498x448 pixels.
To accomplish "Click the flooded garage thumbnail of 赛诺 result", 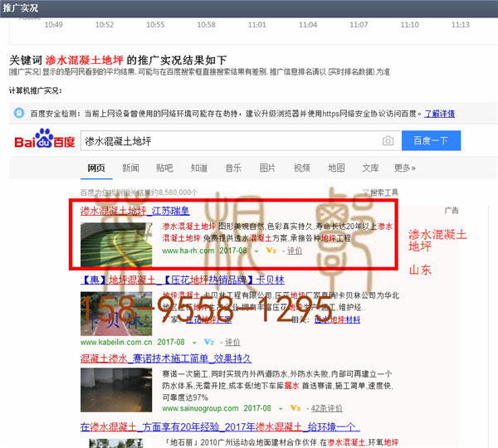I will (116, 390).
